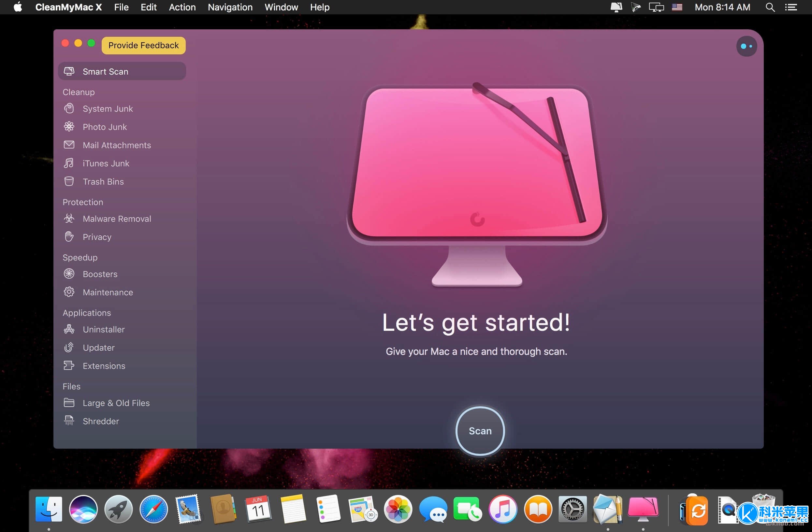Click the date and time display
The height and width of the screenshot is (532, 812).
tap(722, 7)
